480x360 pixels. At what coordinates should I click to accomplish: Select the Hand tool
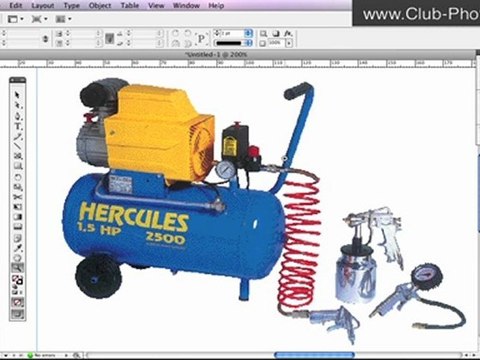pyautogui.click(x=17, y=258)
